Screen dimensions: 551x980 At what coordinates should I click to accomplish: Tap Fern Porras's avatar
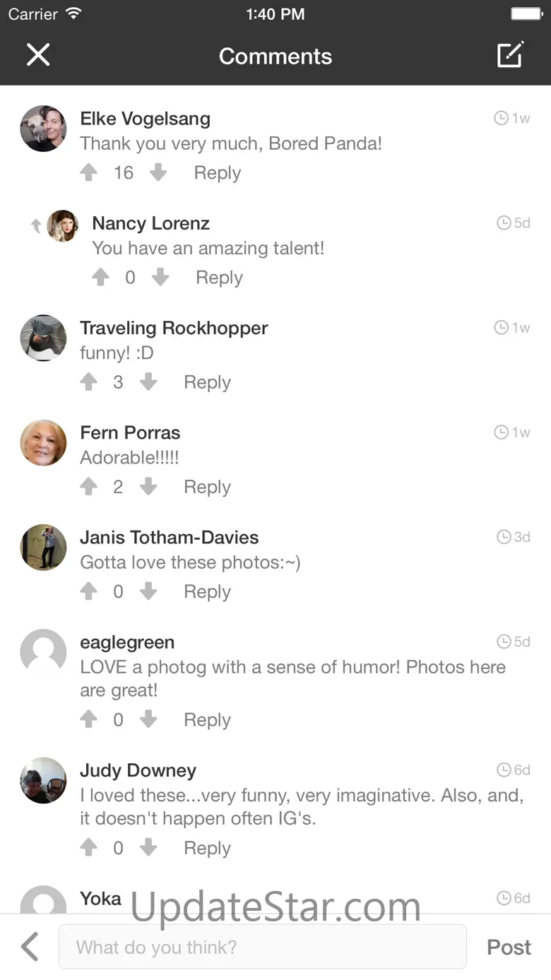[x=43, y=443]
